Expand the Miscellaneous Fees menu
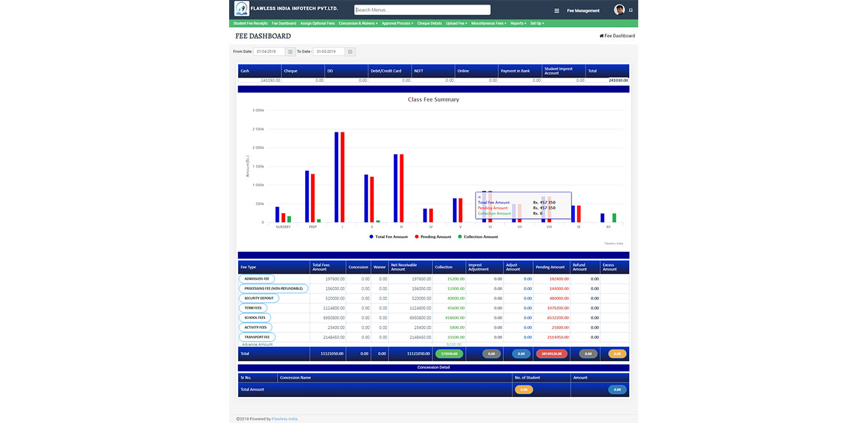The height and width of the screenshot is (423, 868). tap(489, 23)
